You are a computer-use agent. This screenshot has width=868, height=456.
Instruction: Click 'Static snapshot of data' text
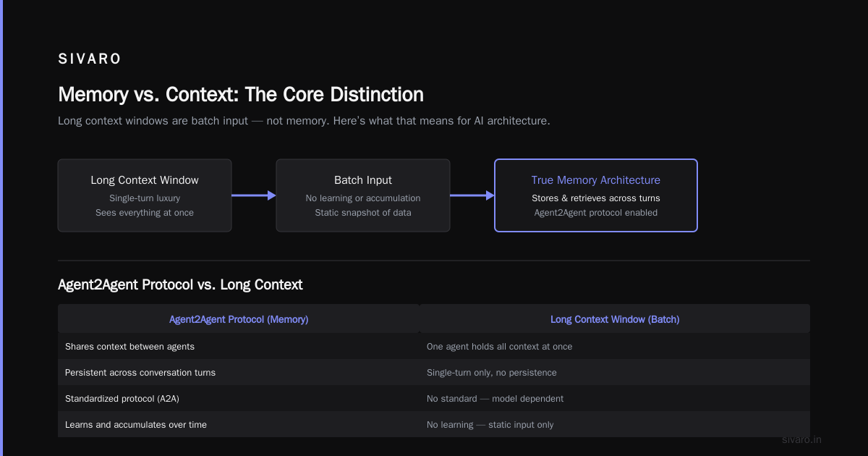point(363,212)
